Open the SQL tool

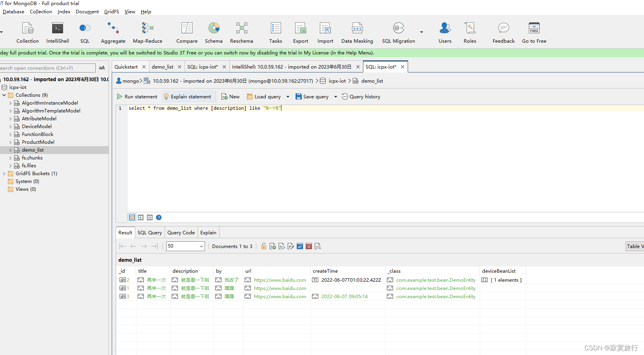(85, 33)
